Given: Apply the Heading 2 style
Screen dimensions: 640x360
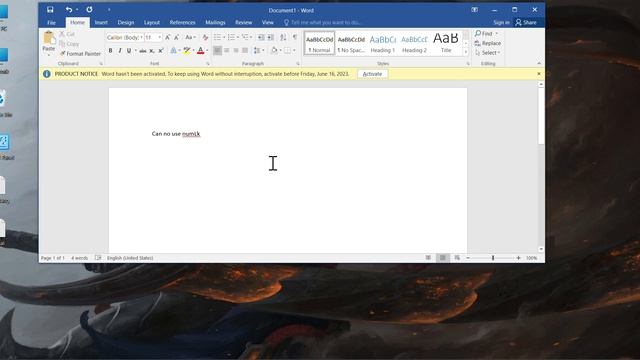Looking at the screenshot, I should pos(414,43).
